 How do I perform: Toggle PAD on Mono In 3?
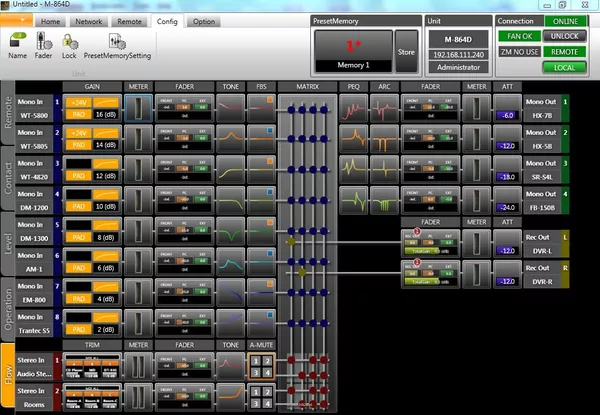click(78, 176)
